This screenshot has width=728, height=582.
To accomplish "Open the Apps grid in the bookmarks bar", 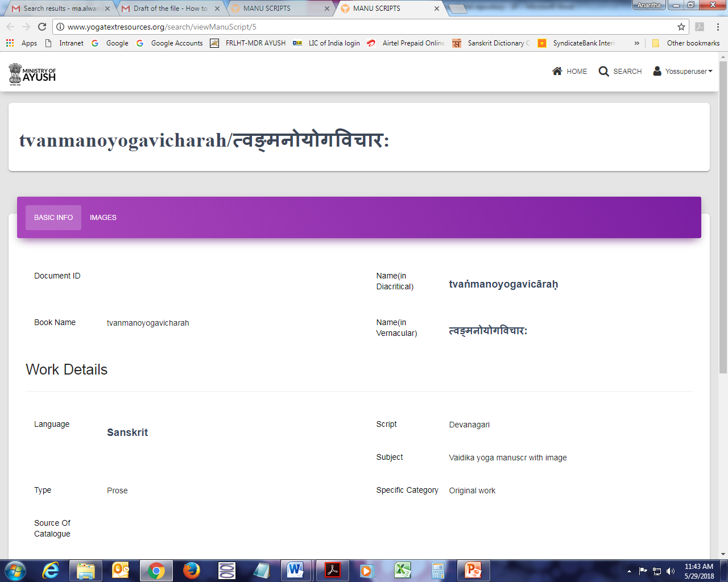I will click(10, 43).
